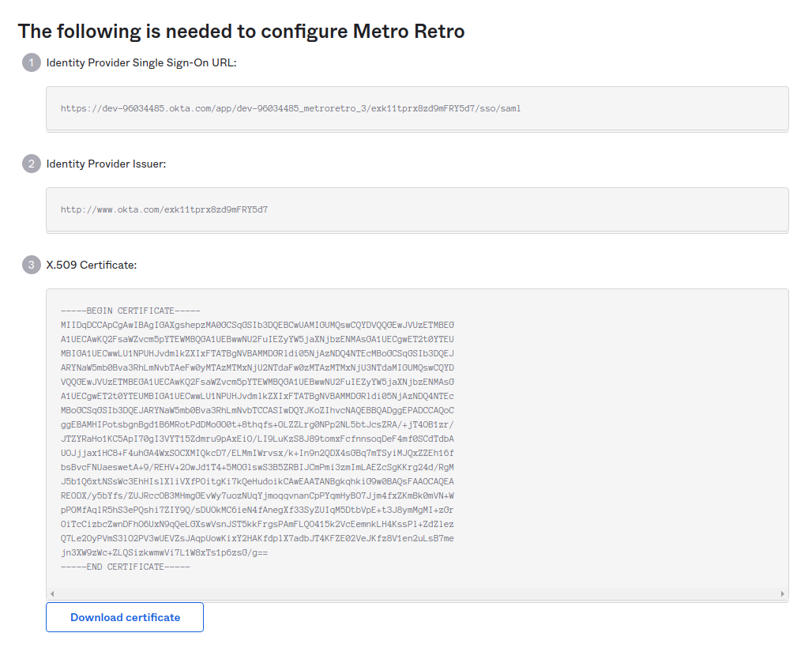812x648 pixels.
Task: Click certificate line starting with UOJjjax1HC8
Action: [x=258, y=453]
